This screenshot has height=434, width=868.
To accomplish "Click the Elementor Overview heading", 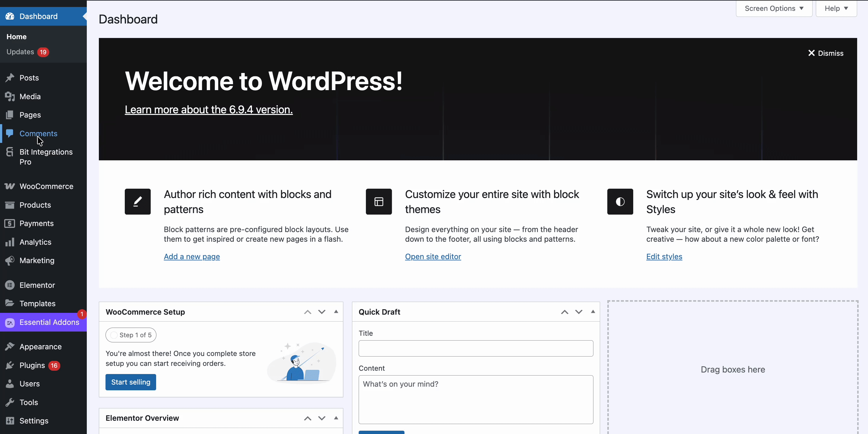I will pos(142,418).
